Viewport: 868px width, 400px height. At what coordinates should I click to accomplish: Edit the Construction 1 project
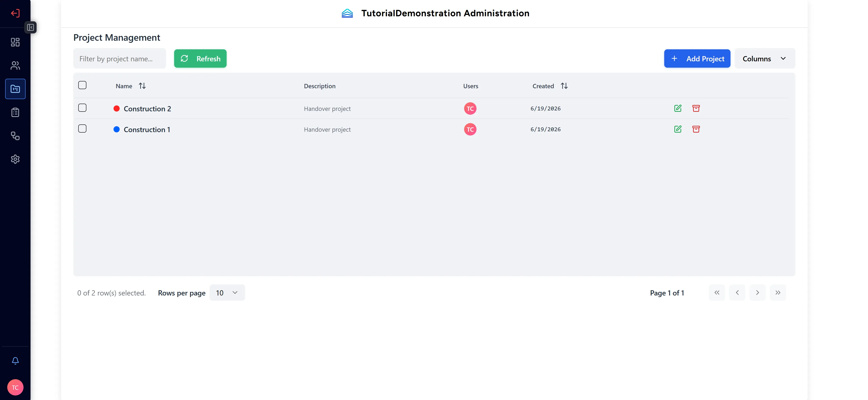tap(678, 129)
